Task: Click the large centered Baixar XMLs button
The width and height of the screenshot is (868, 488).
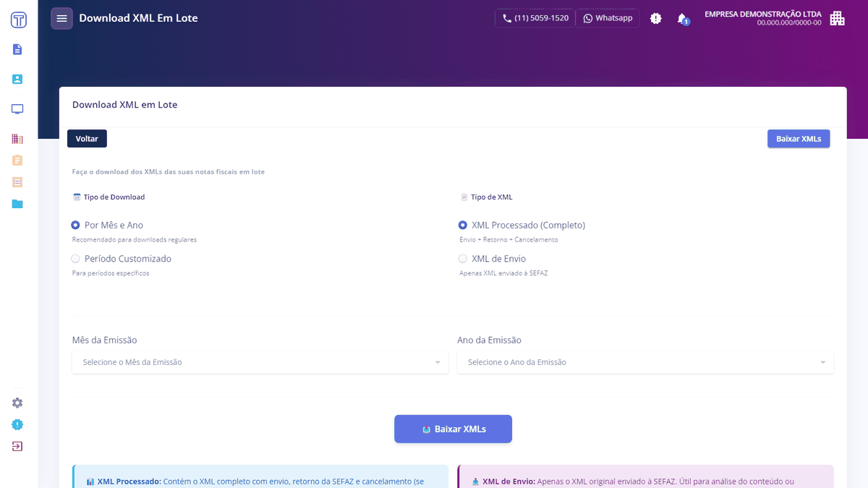Action: (x=453, y=429)
